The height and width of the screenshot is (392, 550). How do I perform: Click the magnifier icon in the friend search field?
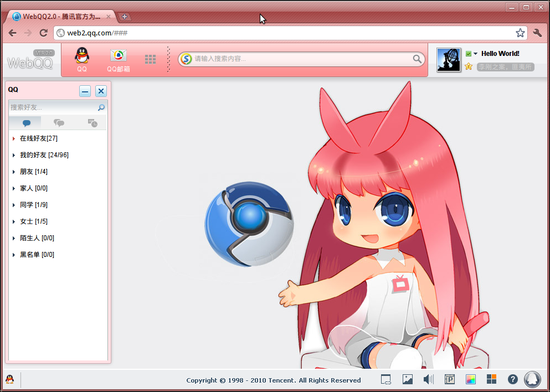click(101, 107)
